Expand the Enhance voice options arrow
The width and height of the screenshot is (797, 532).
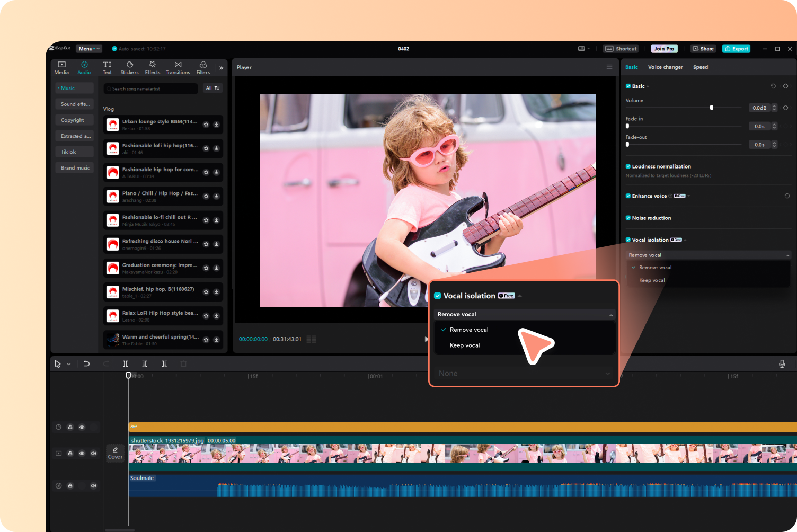tap(688, 196)
